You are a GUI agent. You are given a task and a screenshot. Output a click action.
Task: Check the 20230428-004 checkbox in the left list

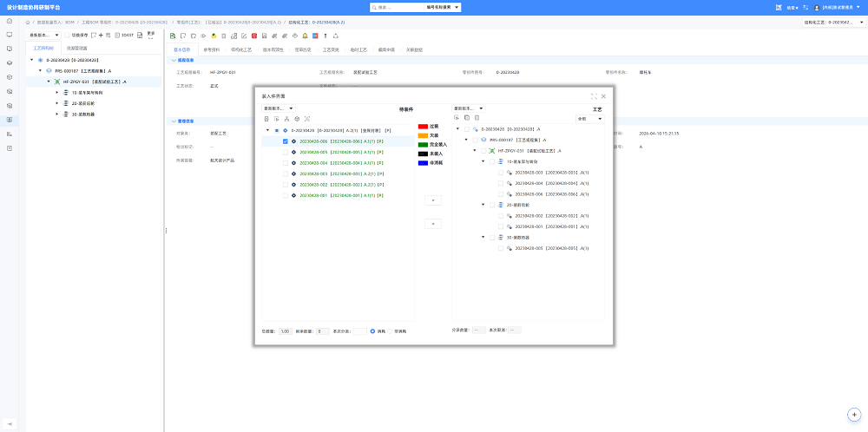[x=285, y=162]
